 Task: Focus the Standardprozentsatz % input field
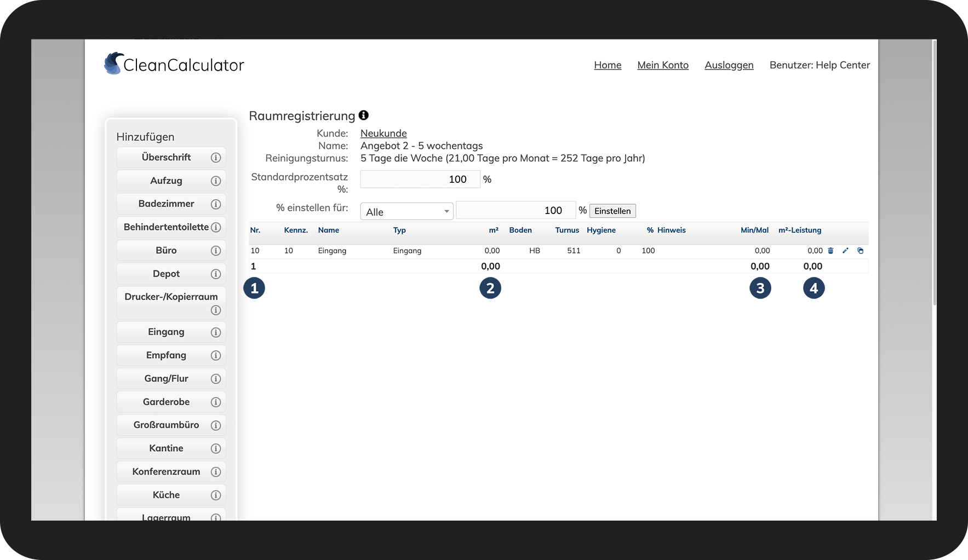tap(420, 179)
